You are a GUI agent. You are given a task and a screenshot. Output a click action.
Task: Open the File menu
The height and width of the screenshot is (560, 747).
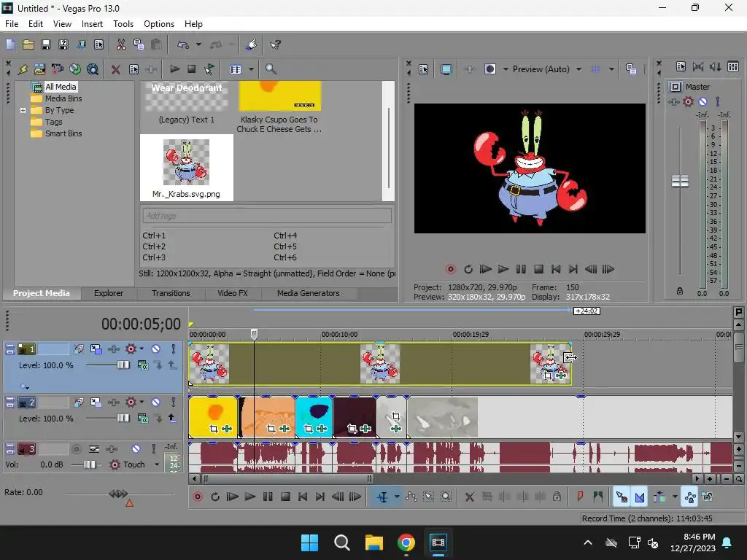pos(12,24)
